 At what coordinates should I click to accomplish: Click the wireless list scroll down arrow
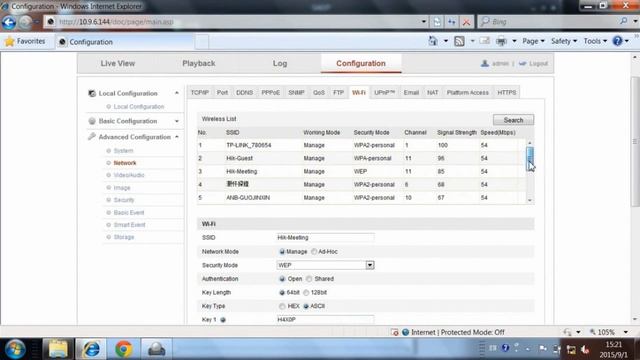[530, 200]
